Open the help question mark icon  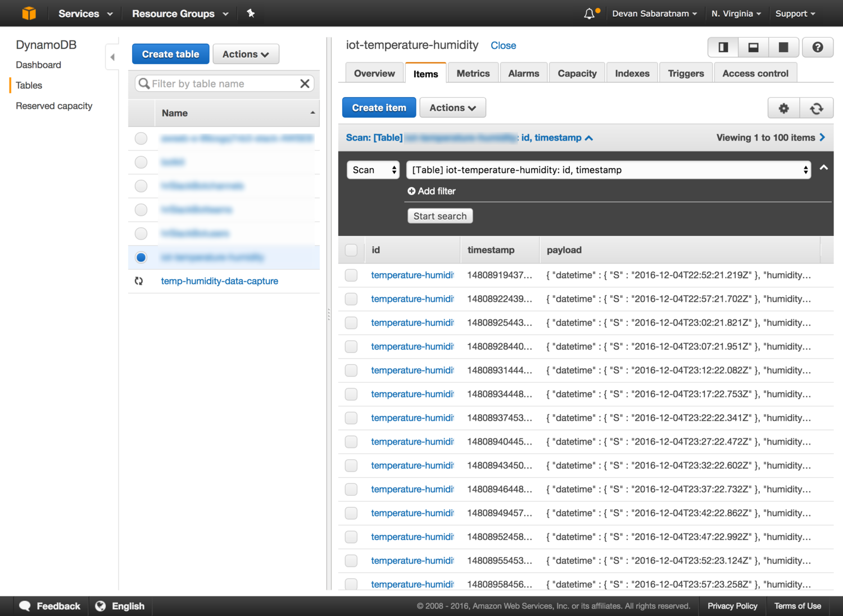[x=817, y=47]
